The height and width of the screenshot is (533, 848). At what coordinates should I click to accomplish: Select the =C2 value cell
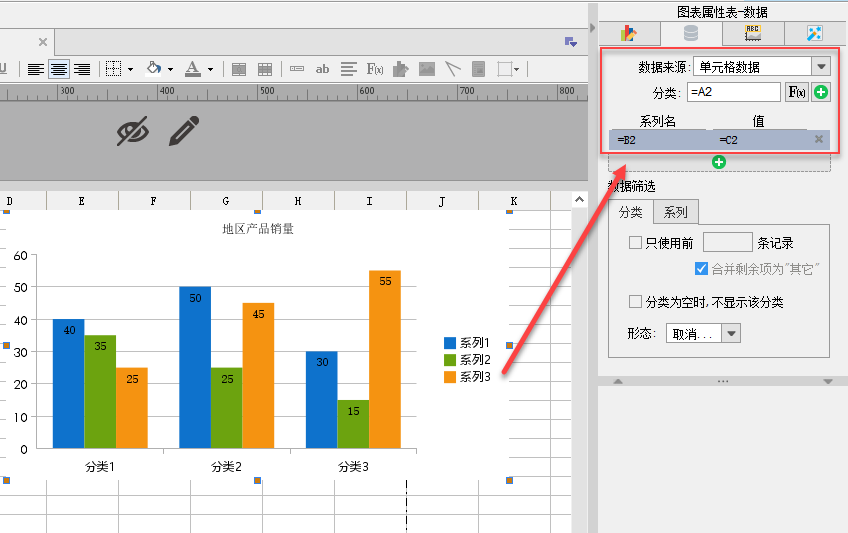(x=760, y=140)
